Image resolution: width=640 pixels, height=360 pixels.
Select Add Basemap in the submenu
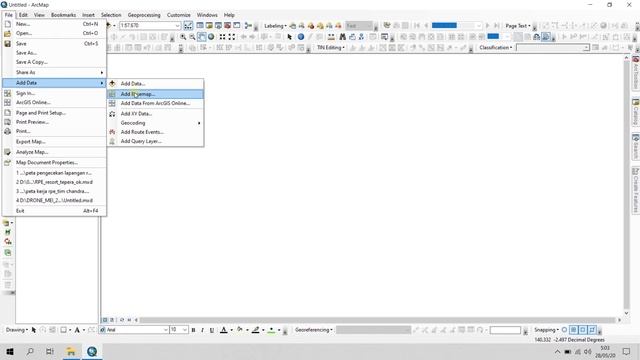(x=155, y=94)
